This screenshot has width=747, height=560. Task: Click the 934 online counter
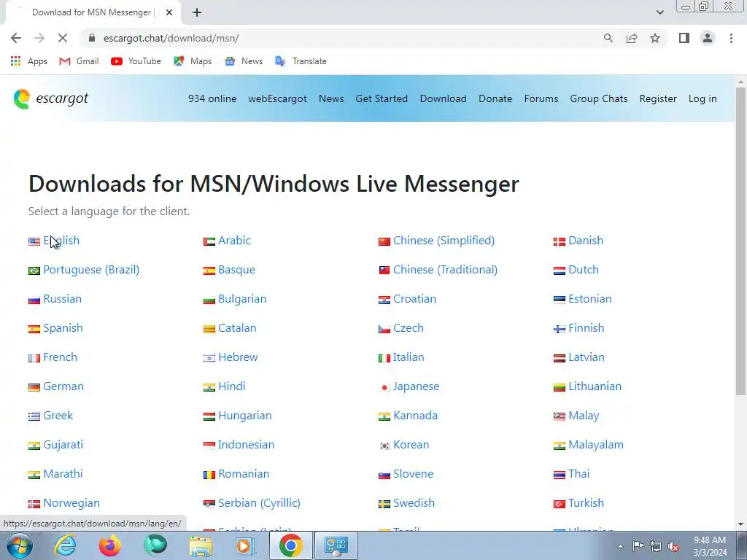click(x=212, y=98)
